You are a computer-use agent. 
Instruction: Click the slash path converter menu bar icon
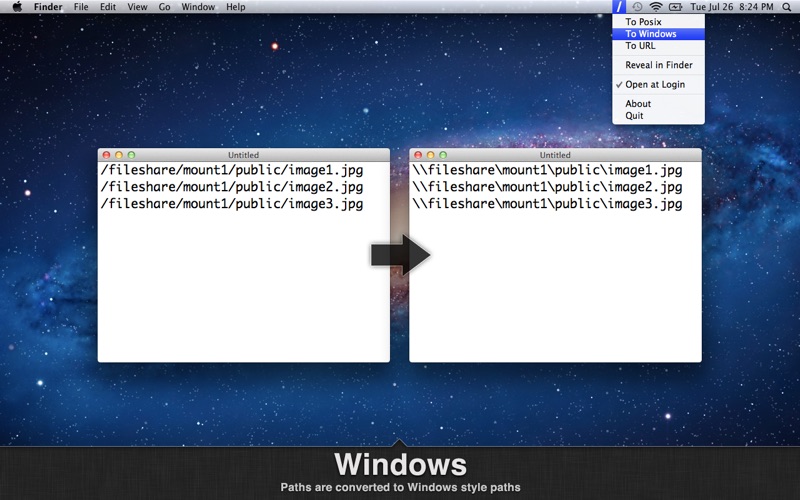[620, 7]
